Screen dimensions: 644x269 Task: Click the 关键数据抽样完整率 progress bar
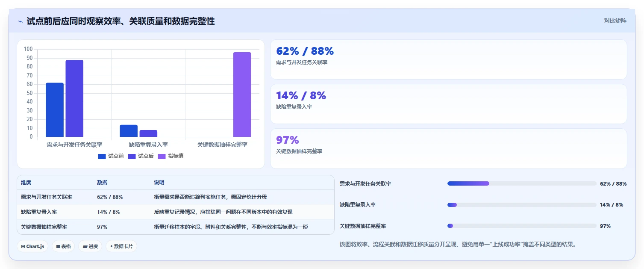pos(522,226)
